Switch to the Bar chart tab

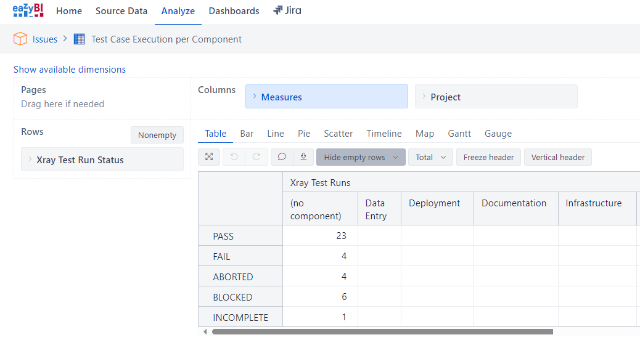pos(247,134)
